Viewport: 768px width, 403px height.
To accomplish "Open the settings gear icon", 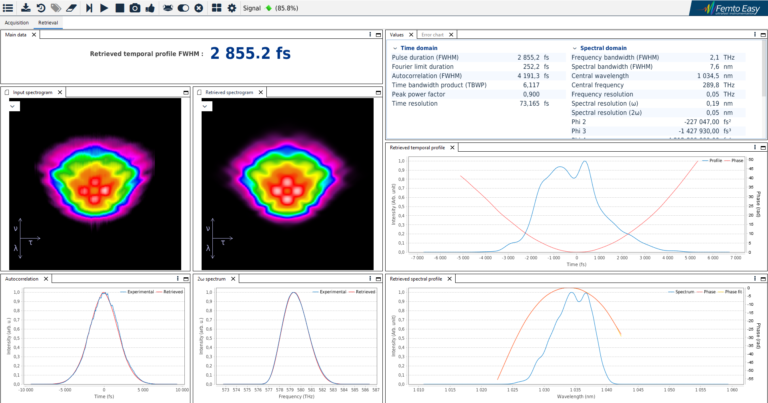I will point(231,8).
